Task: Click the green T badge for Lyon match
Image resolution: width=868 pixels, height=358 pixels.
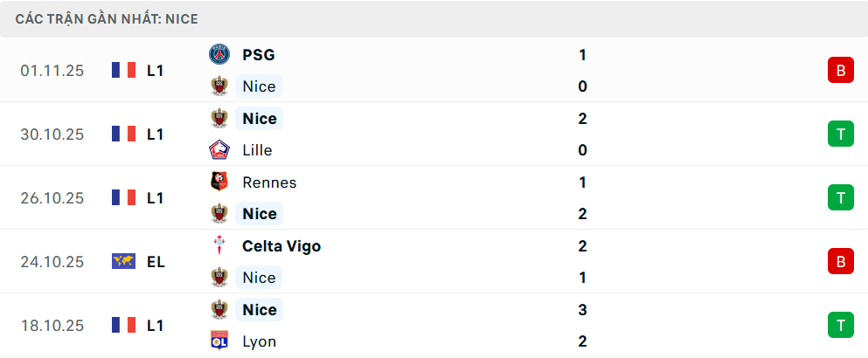Action: [840, 325]
